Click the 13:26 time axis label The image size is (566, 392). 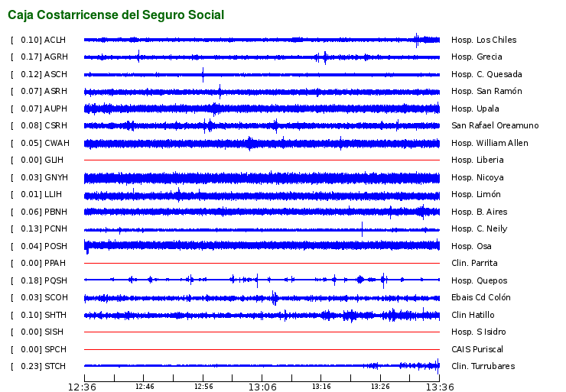coord(380,387)
